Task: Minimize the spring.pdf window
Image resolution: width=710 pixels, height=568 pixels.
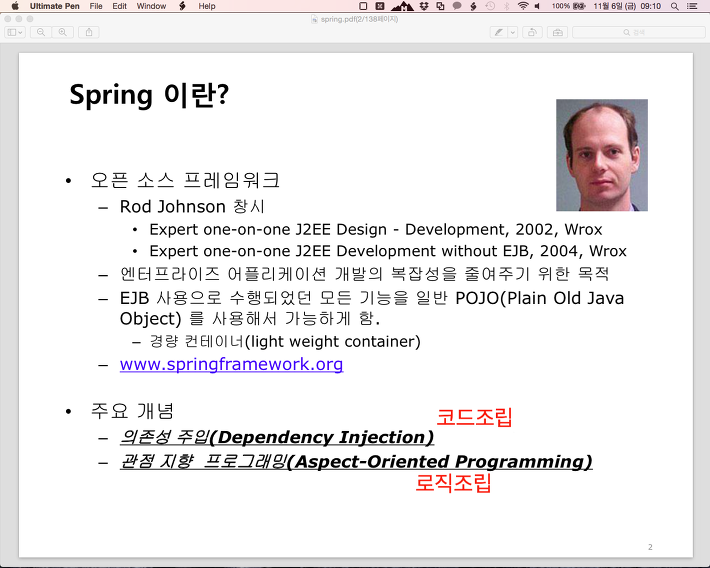Action: (x=19, y=19)
